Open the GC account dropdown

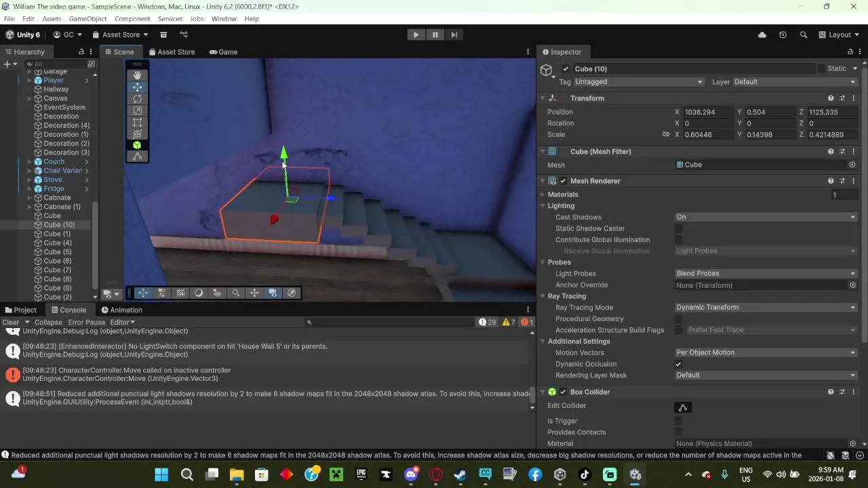point(67,35)
